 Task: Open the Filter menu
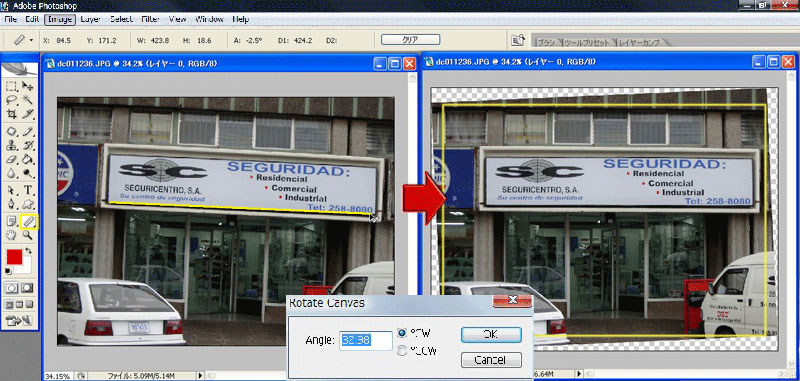151,19
